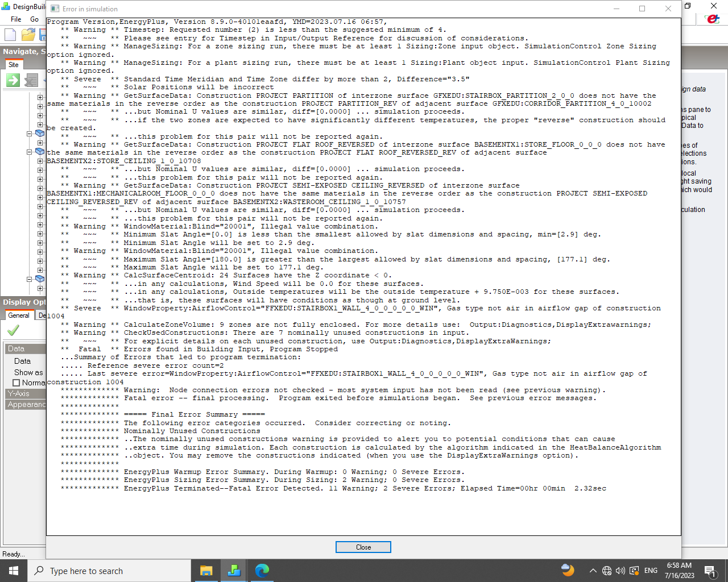This screenshot has width=728, height=582.
Task: Click the ENG language indicator
Action: (651, 571)
